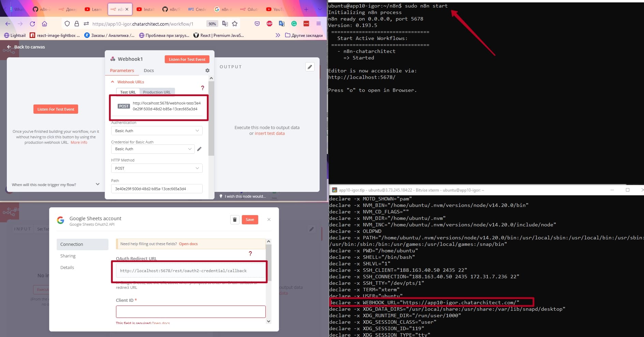Show more bookmarks with double chevron
Screen dimensions: 644x337
click(x=278, y=35)
